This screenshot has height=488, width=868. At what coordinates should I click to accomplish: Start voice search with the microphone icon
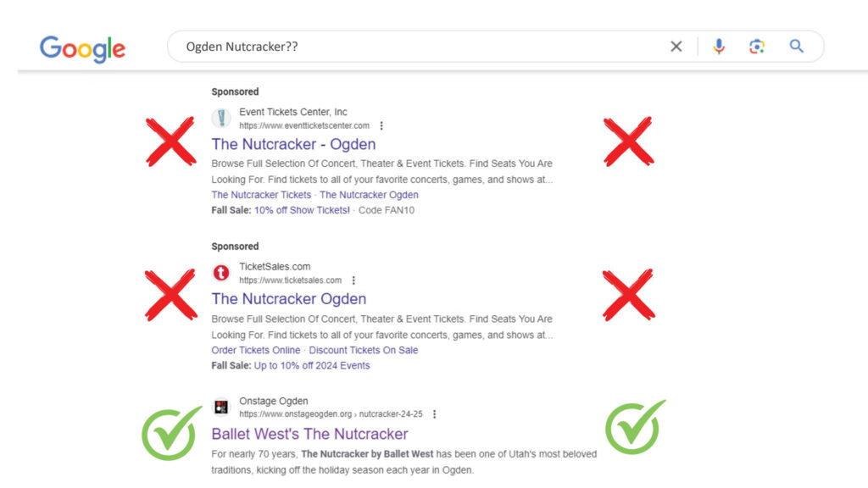point(719,47)
